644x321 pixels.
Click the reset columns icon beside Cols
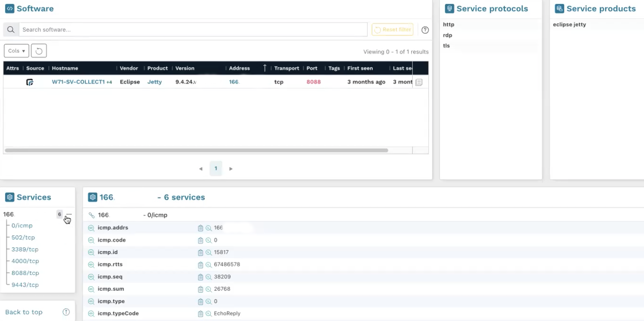[39, 51]
